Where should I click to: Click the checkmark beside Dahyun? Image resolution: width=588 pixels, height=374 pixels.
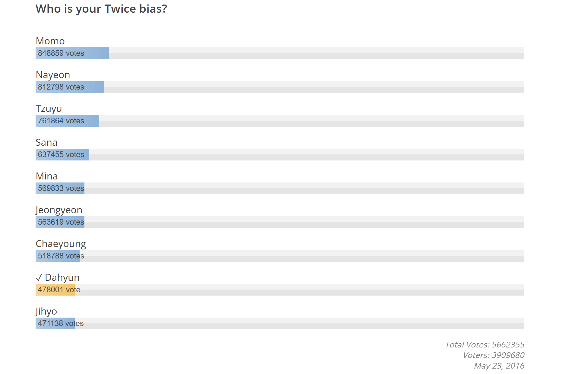tap(39, 277)
